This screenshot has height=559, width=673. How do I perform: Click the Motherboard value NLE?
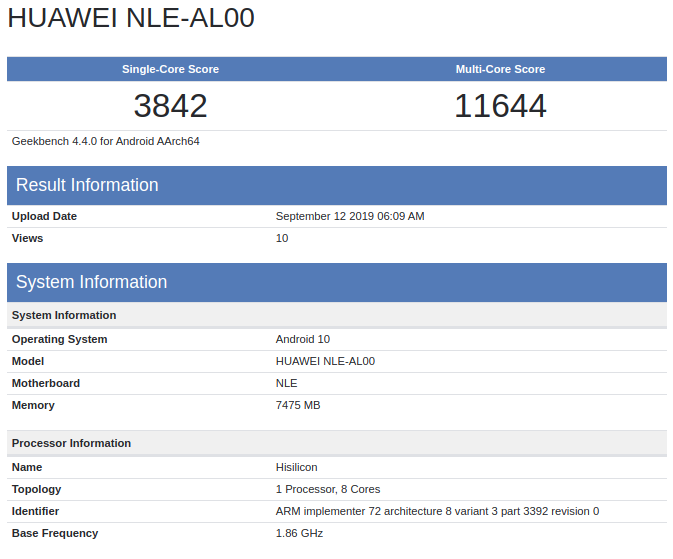coord(286,383)
